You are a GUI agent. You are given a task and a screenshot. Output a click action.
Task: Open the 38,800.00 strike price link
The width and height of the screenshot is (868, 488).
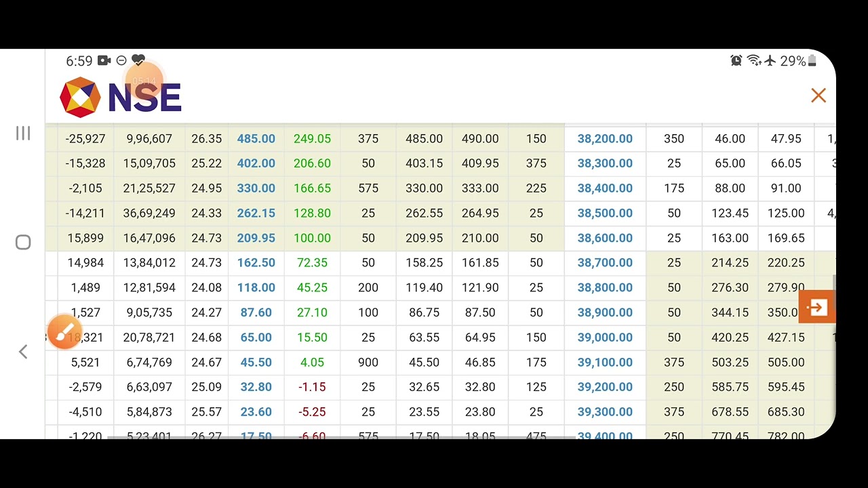coord(605,287)
